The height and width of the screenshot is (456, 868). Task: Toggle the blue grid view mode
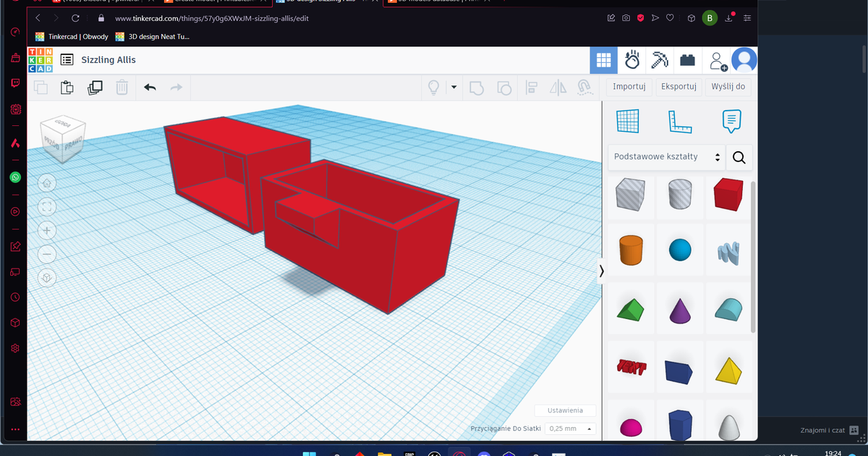tap(604, 60)
